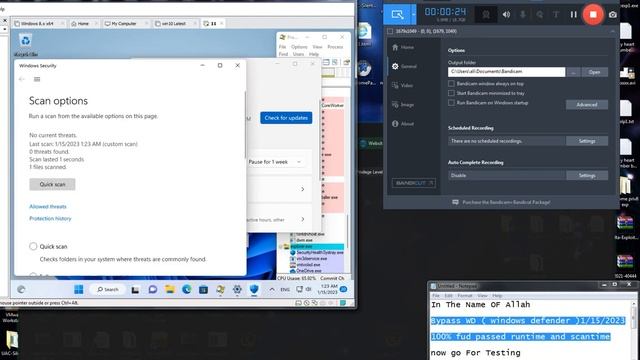Screen dimensions: 640x360
Task: Select the Quick scan radio option
Action: tap(33, 246)
